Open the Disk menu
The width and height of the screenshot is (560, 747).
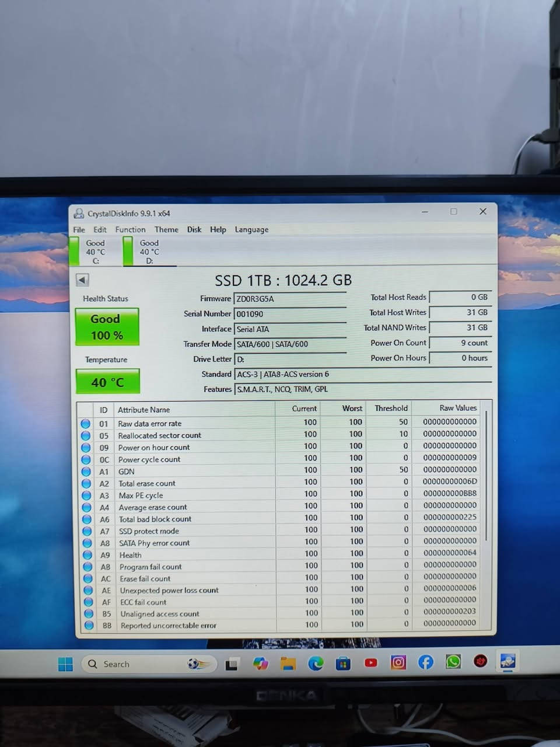(x=194, y=229)
